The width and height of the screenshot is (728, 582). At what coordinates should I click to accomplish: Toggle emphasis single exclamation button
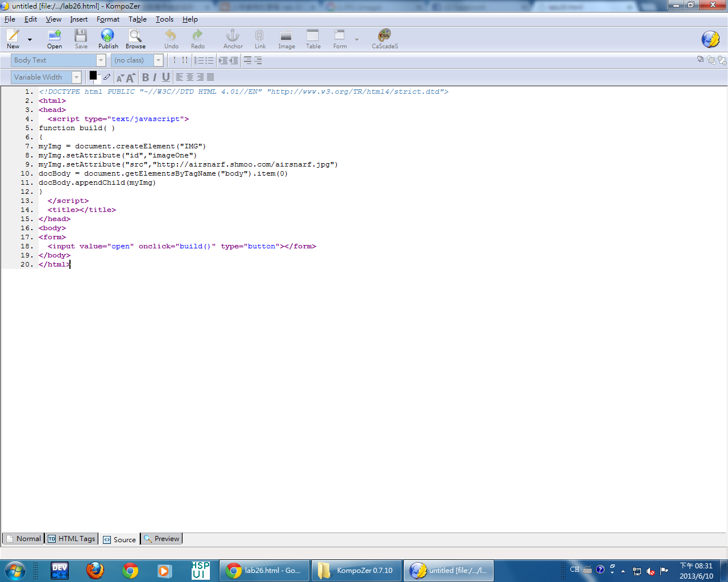coord(175,60)
